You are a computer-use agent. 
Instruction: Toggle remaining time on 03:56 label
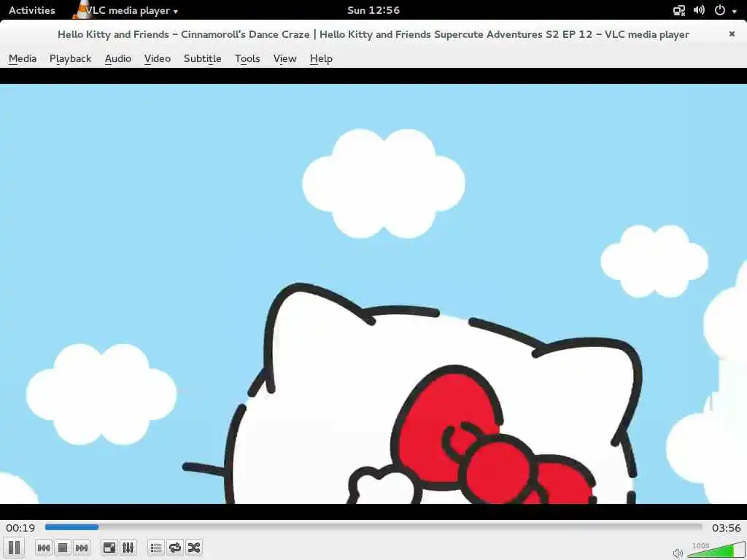click(x=726, y=528)
